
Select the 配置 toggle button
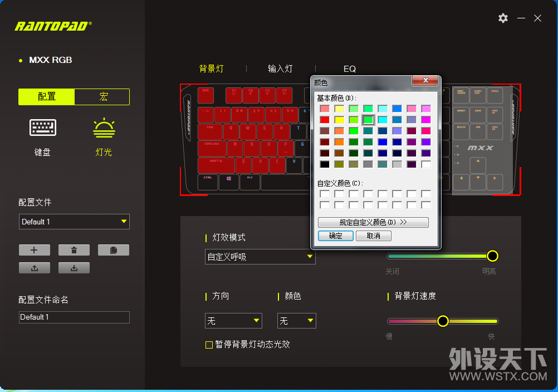(47, 97)
